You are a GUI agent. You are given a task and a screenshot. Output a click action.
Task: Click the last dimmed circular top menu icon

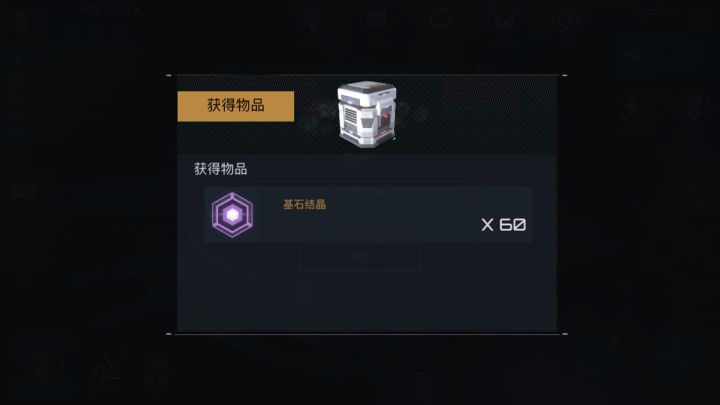tap(569, 19)
